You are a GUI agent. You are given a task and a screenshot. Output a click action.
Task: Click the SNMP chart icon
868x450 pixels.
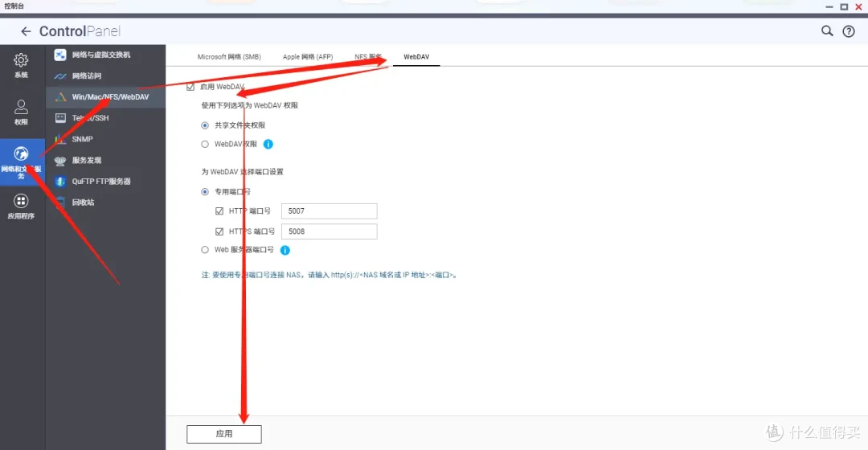point(60,139)
